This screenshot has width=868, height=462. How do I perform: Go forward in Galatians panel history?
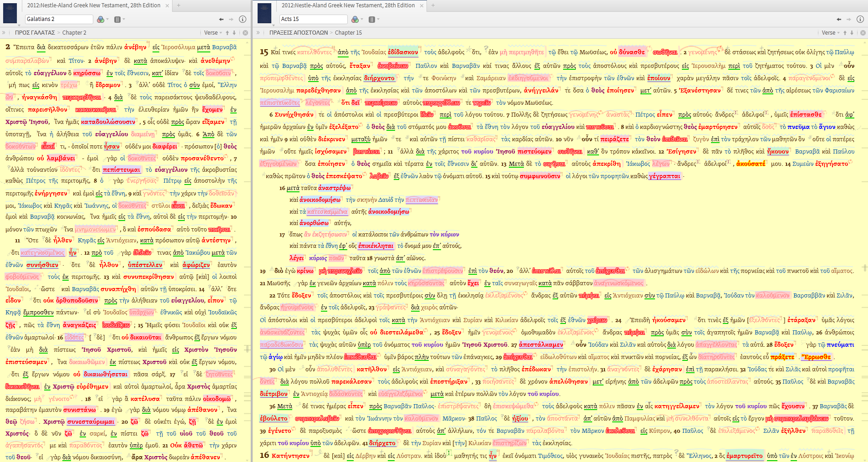[231, 19]
